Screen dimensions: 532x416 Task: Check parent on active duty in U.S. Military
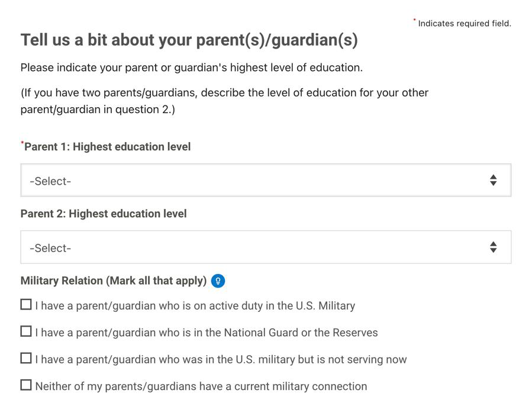pyautogui.click(x=26, y=305)
